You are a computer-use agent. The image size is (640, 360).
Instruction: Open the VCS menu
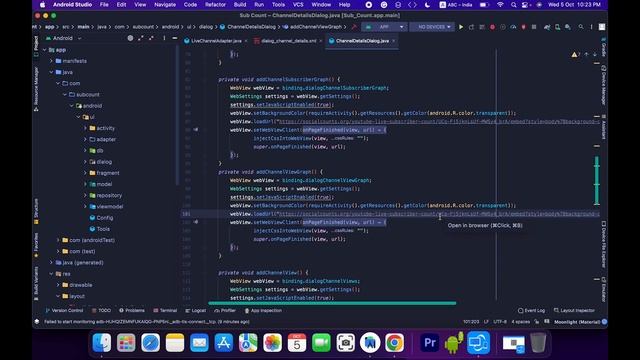coord(298,5)
